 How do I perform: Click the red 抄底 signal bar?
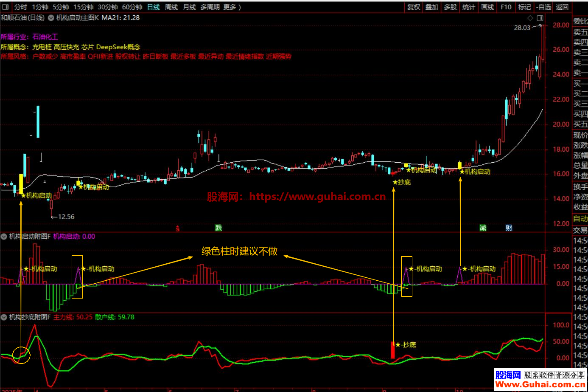[x=393, y=350]
